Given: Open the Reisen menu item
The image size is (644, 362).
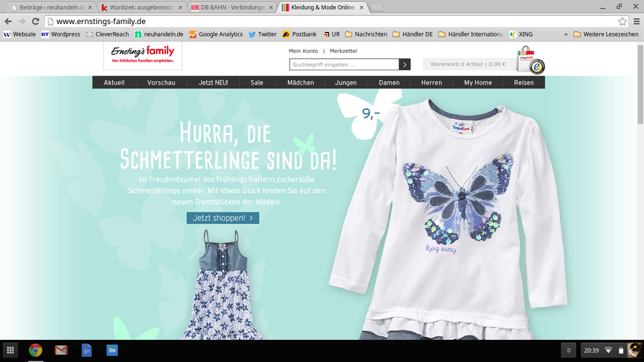Looking at the screenshot, I should point(524,83).
